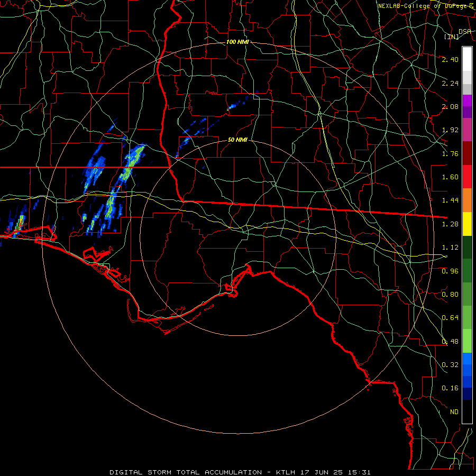Click the DIGITAL STORM TOTAL ACCUMULATION title

coord(186,472)
